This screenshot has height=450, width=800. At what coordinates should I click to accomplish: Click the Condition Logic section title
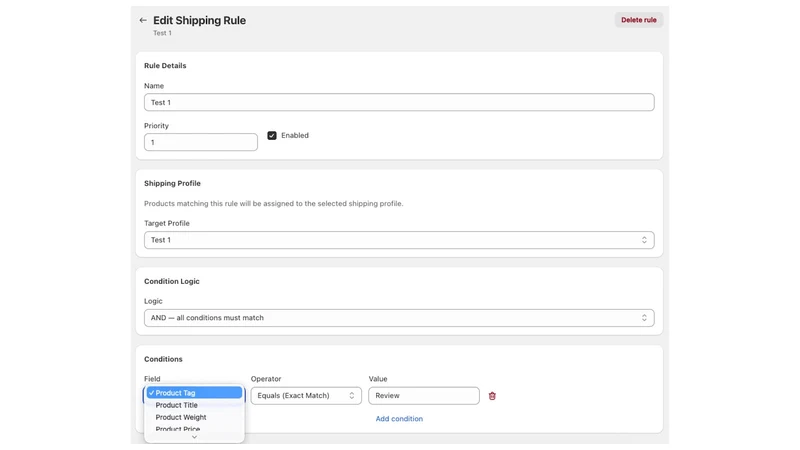pyautogui.click(x=172, y=282)
